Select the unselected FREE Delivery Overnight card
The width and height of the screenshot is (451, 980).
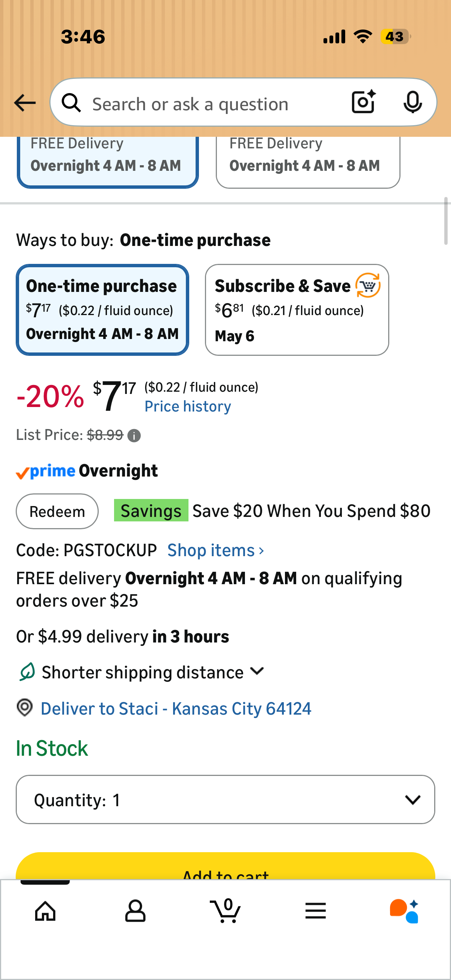tap(308, 162)
